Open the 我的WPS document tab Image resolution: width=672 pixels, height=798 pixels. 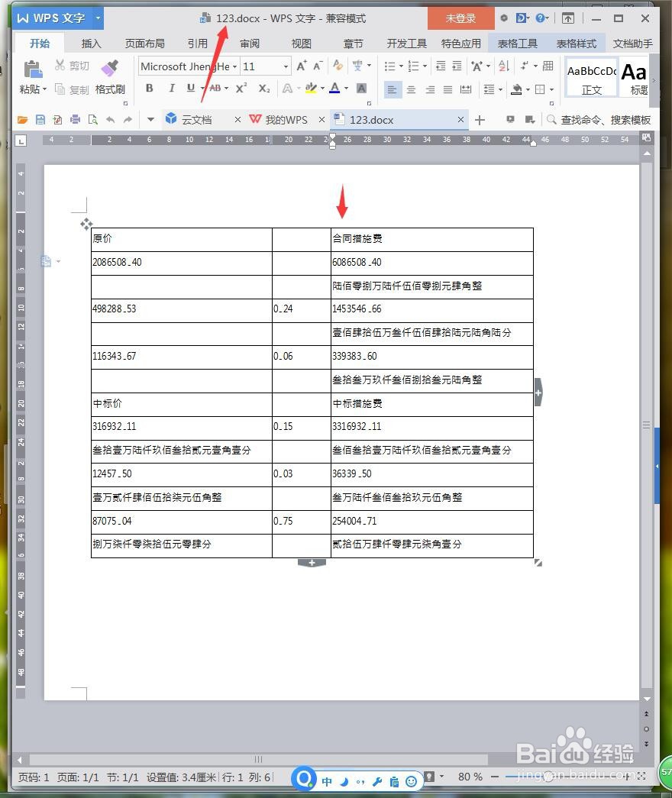(x=286, y=120)
